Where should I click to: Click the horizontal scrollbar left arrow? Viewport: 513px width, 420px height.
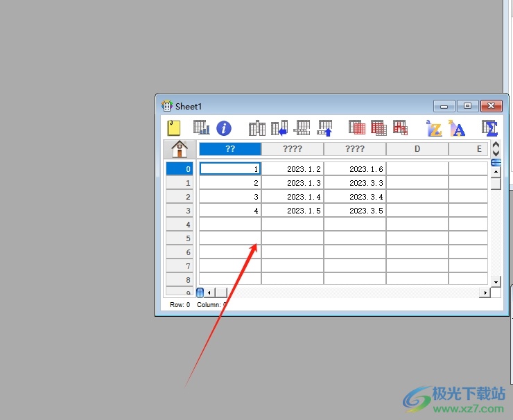[209, 292]
